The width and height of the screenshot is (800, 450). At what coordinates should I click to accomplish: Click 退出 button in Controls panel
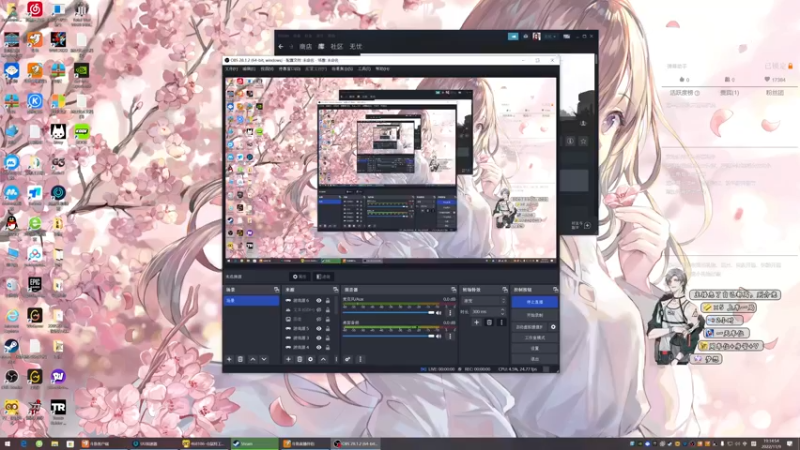535,359
